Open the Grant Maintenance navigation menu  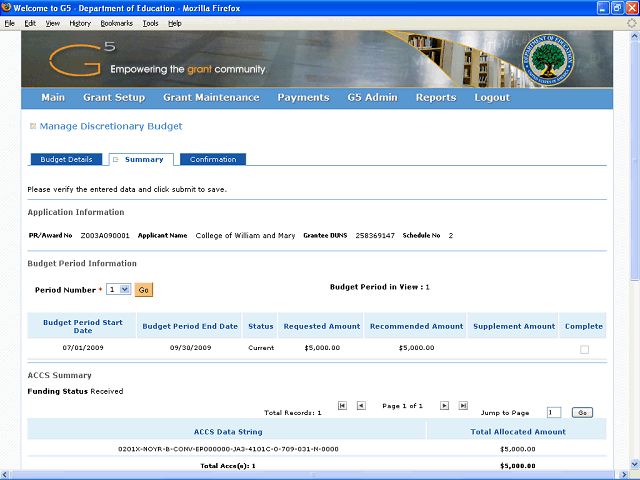[211, 98]
